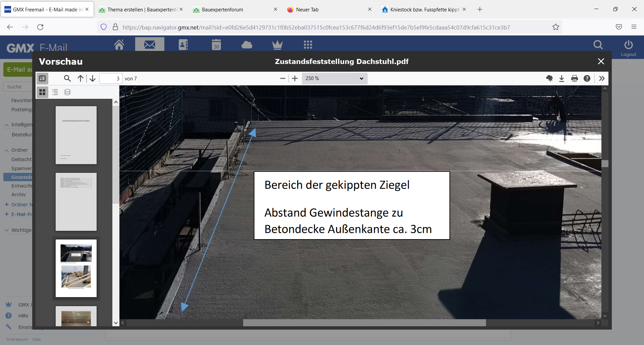Toggle the PDF sidebar panel
The image size is (644, 345).
(x=42, y=78)
